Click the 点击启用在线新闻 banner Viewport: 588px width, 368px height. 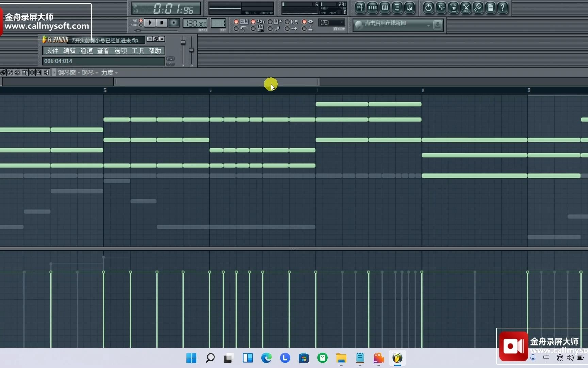pos(391,24)
